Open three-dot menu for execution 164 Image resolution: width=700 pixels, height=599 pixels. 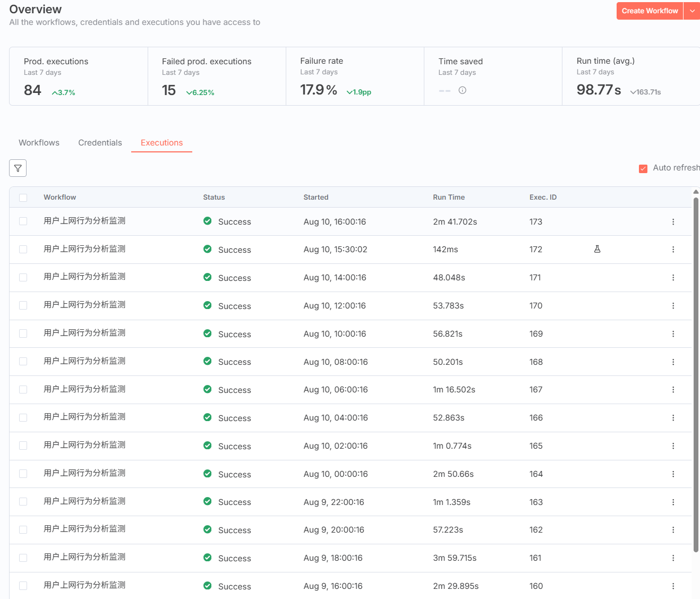673,474
